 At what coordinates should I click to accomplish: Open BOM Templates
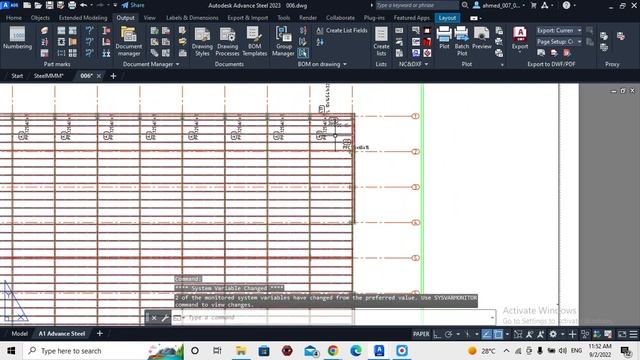tap(254, 42)
